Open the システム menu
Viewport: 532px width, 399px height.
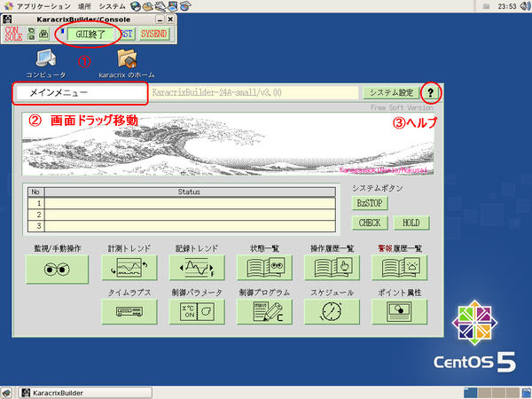tap(112, 6)
